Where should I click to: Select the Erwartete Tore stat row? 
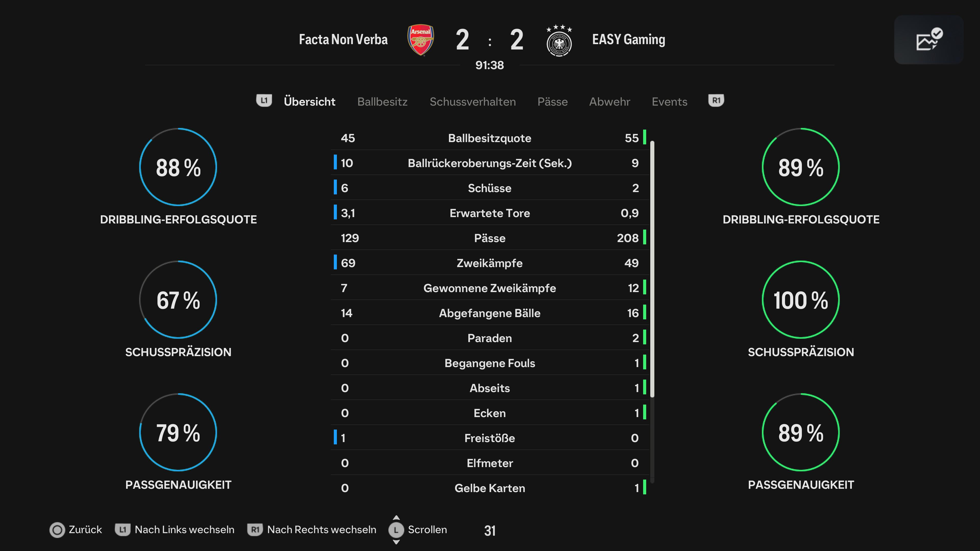[x=490, y=213]
